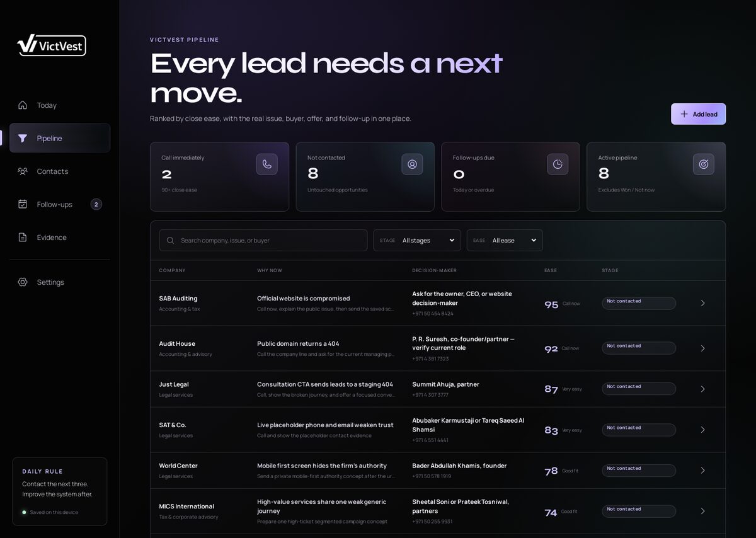Open Evidence in the sidebar

coord(60,238)
